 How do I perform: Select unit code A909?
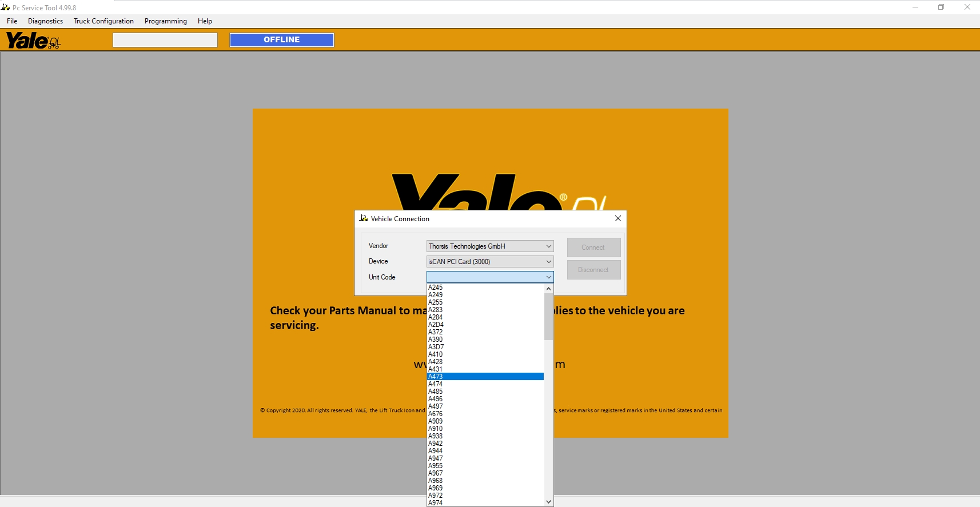point(485,421)
